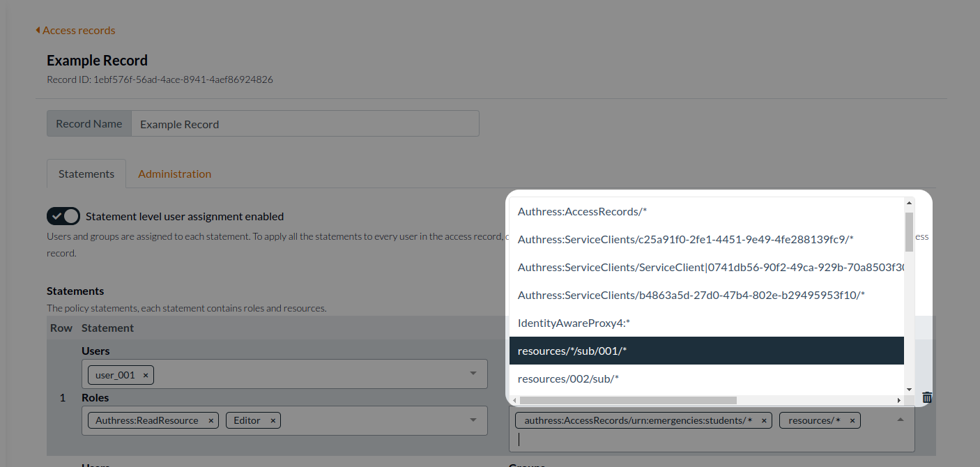Open the Roles dropdown for statement 1
Image resolution: width=980 pixels, height=467 pixels.
[x=475, y=420]
